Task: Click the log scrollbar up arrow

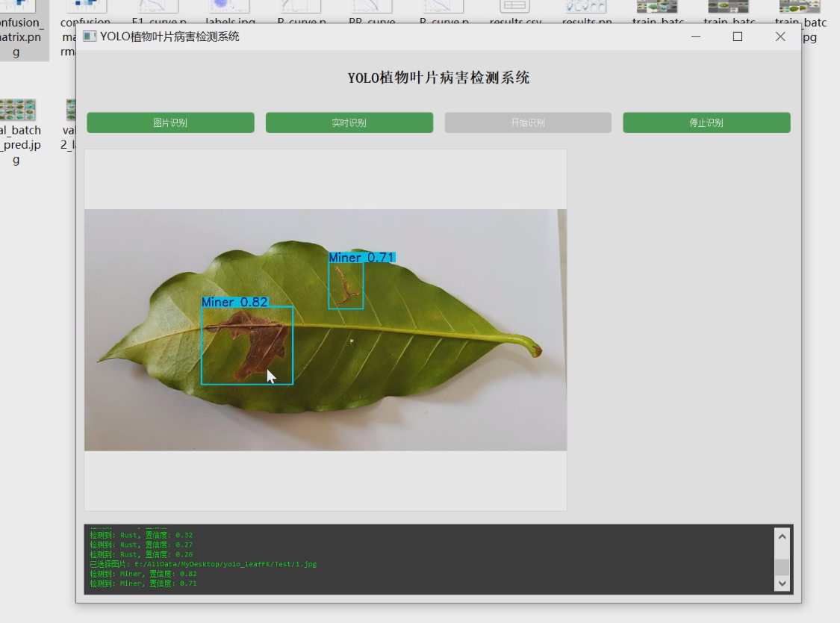Action: (x=783, y=536)
